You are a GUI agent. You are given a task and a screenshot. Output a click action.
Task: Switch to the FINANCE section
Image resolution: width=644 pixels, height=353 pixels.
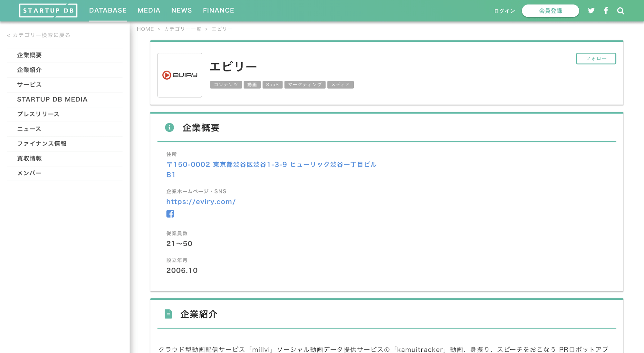click(218, 10)
